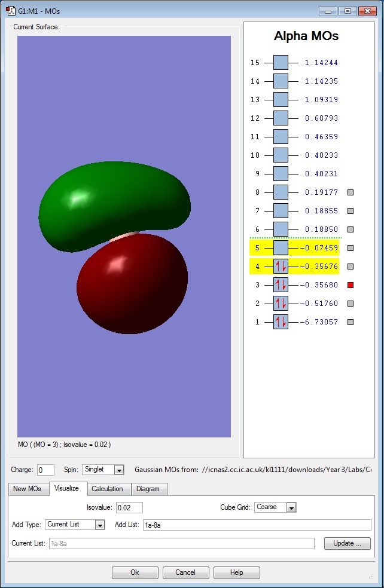
Task: Select the MO 14 orbital box
Action: click(x=281, y=81)
